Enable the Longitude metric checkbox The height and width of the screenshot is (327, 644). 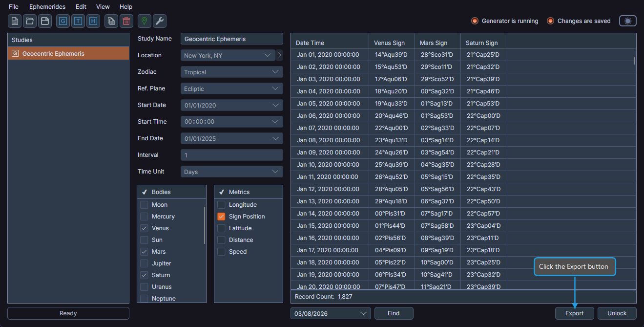221,204
